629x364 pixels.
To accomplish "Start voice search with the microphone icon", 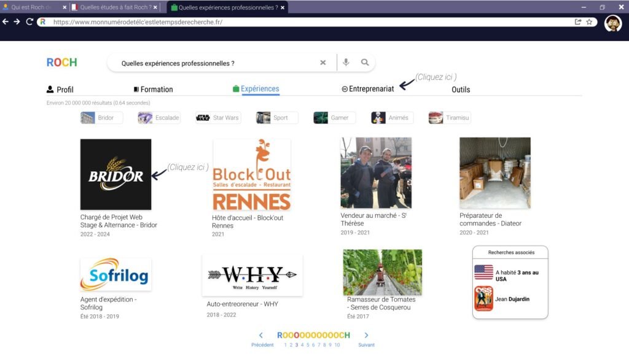I will 346,62.
